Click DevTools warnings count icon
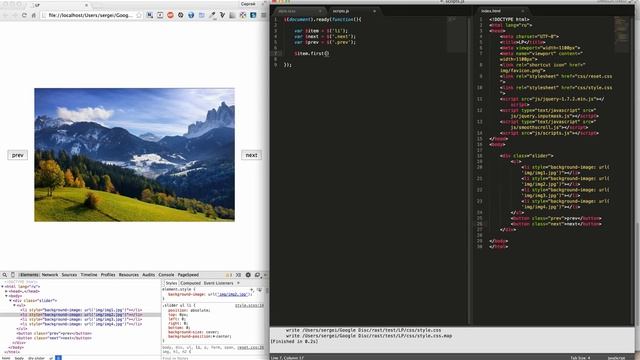This screenshot has width=640, height=360. [x=229, y=275]
